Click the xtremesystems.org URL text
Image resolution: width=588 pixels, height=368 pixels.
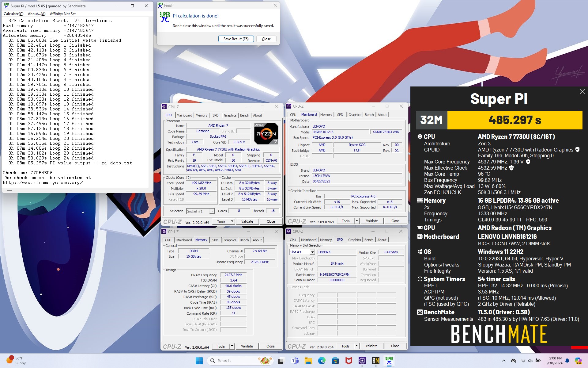[43, 182]
